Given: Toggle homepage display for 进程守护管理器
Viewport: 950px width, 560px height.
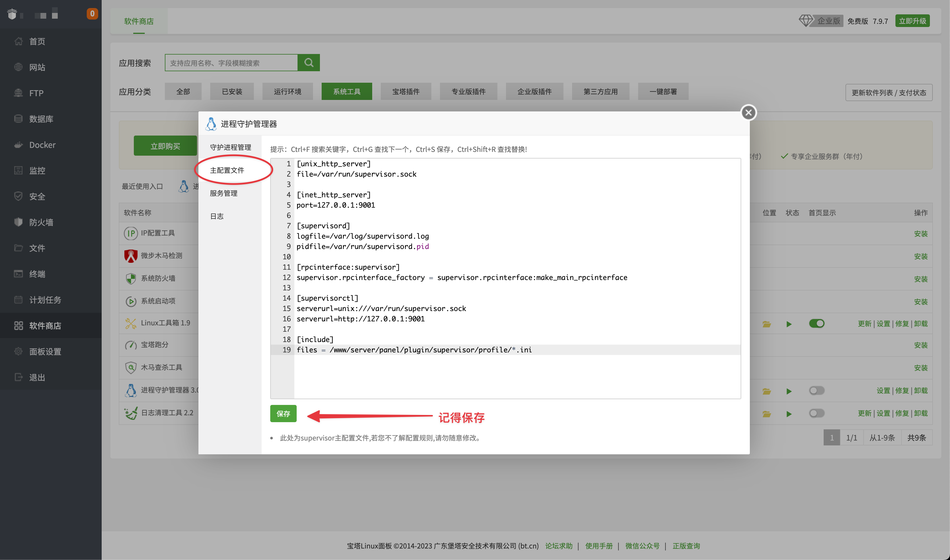Looking at the screenshot, I should click(x=816, y=391).
